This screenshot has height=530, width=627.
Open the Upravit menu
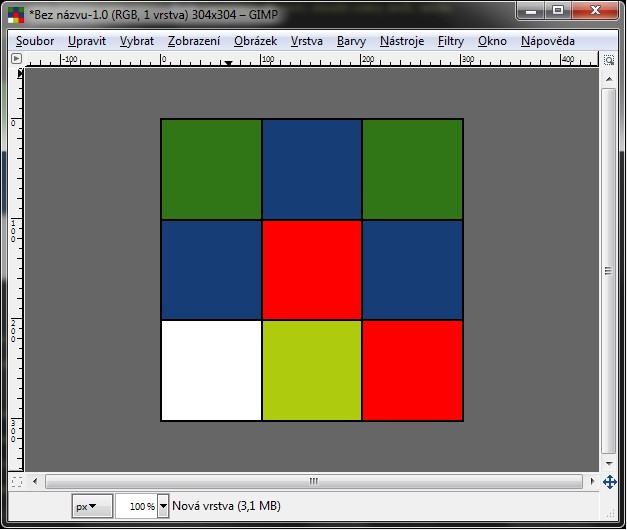(x=87, y=41)
